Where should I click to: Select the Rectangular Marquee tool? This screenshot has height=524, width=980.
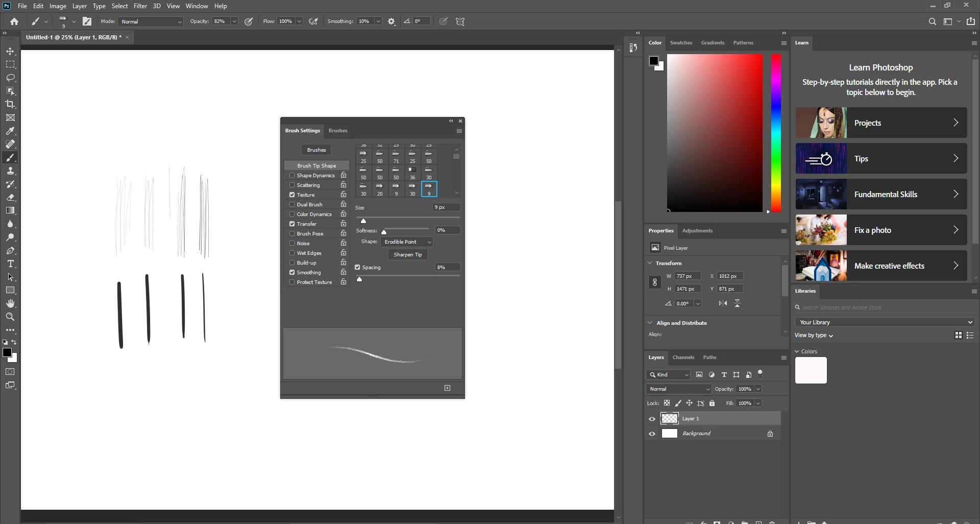click(x=10, y=65)
